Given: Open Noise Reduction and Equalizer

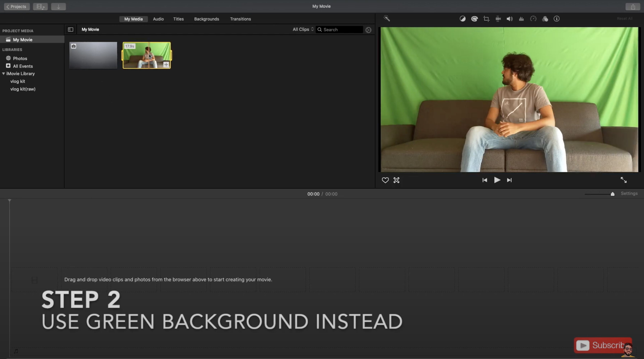Looking at the screenshot, I should [x=521, y=19].
